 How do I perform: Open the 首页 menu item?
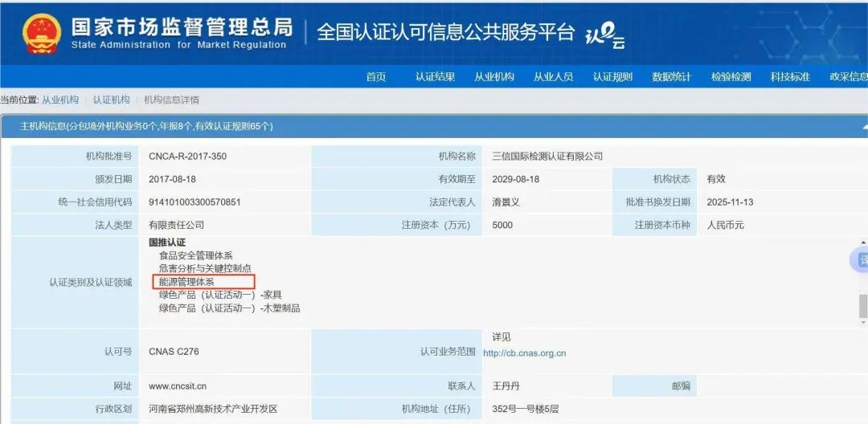376,77
